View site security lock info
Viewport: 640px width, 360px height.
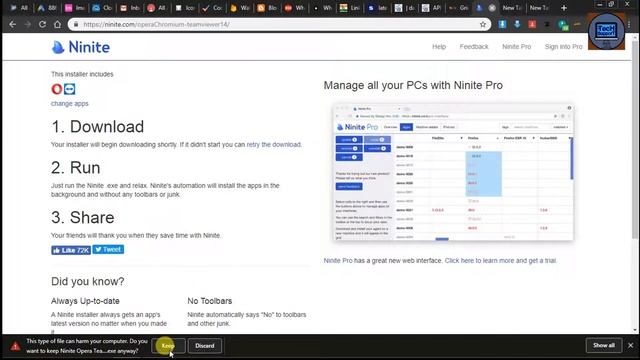[76, 24]
